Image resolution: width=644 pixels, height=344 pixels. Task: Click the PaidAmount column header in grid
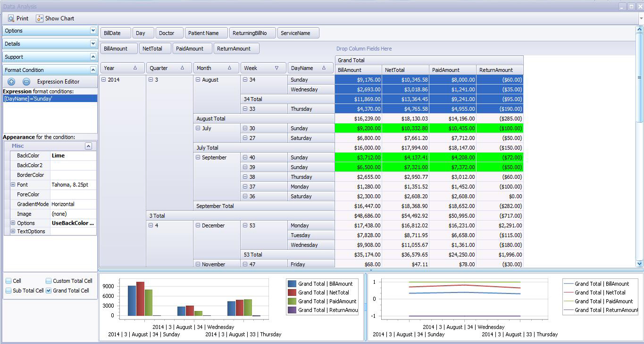click(452, 70)
